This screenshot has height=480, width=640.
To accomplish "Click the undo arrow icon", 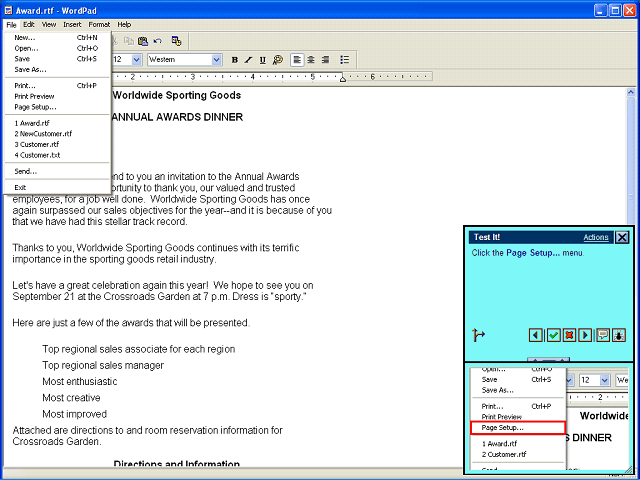I will click(158, 41).
